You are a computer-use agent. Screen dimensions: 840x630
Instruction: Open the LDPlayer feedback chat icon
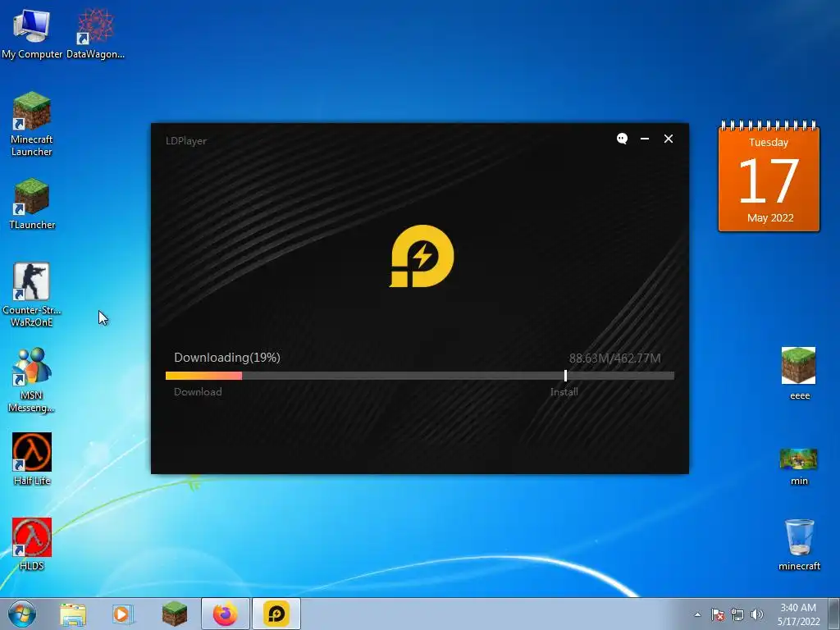pos(622,139)
